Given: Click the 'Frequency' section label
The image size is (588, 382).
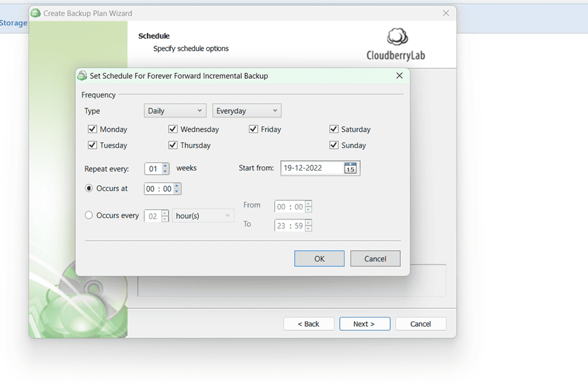Looking at the screenshot, I should point(98,95).
